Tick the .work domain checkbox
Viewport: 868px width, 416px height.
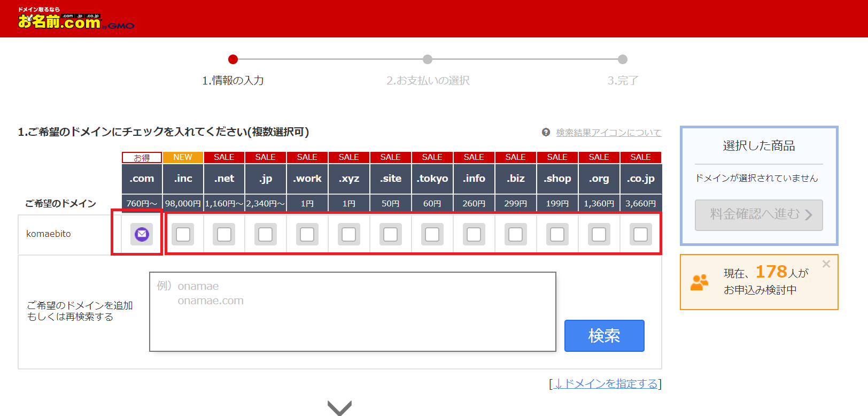tap(307, 234)
